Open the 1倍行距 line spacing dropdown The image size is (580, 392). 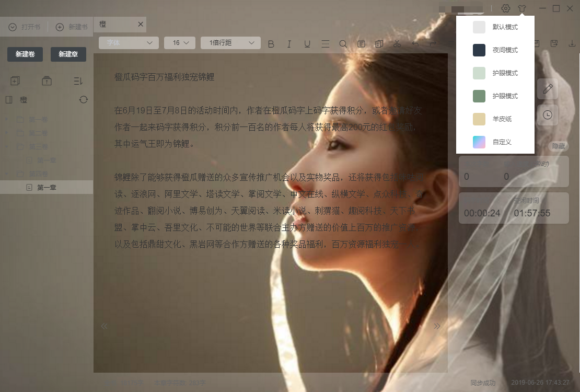coord(230,43)
